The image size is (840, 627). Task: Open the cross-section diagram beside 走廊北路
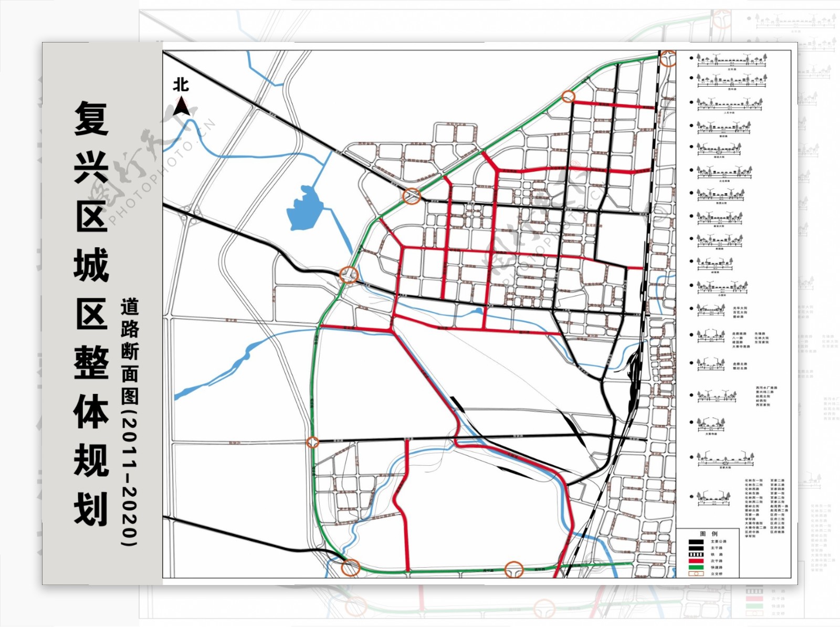pos(711,364)
